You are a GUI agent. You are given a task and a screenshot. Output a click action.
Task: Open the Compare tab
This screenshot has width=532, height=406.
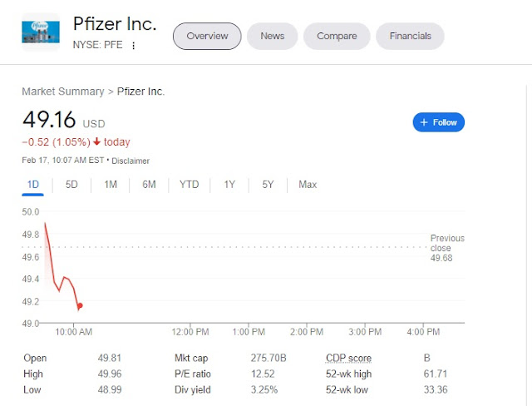[337, 37]
